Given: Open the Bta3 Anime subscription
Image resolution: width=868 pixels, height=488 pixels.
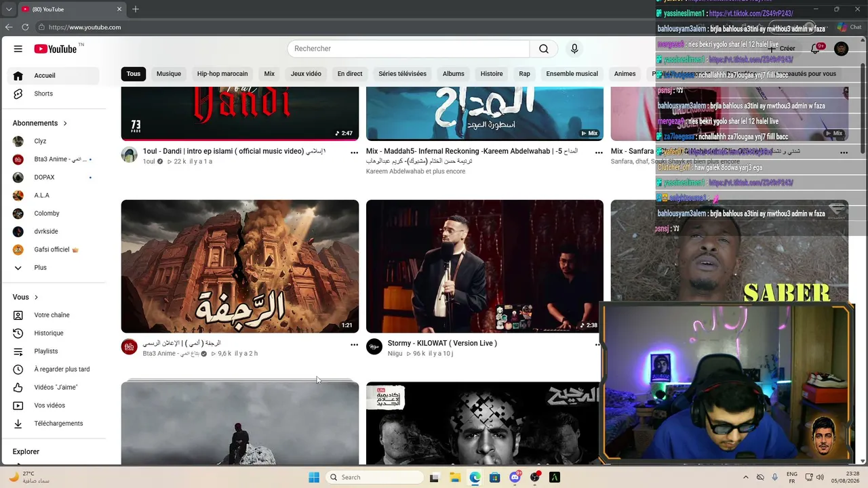Looking at the screenshot, I should coord(53,159).
